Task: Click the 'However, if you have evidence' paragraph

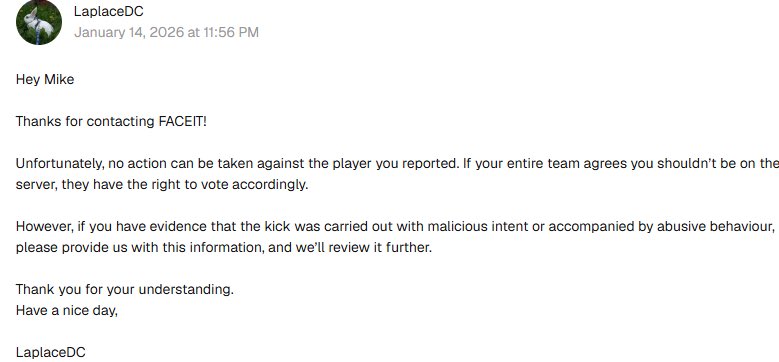Action: (x=397, y=237)
